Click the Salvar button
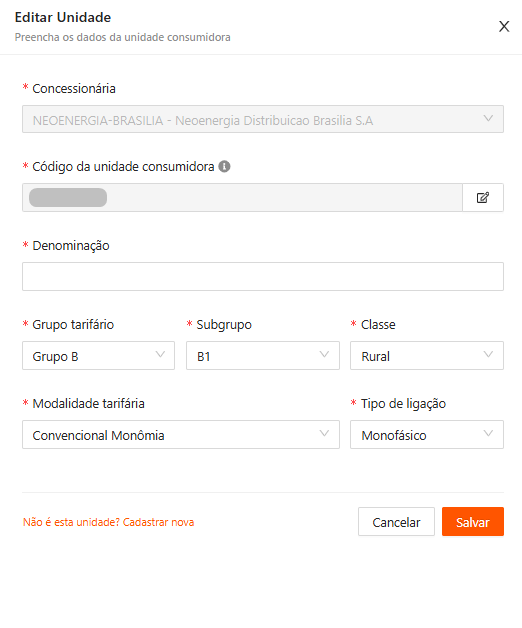Image resolution: width=522 pixels, height=628 pixels. [473, 521]
